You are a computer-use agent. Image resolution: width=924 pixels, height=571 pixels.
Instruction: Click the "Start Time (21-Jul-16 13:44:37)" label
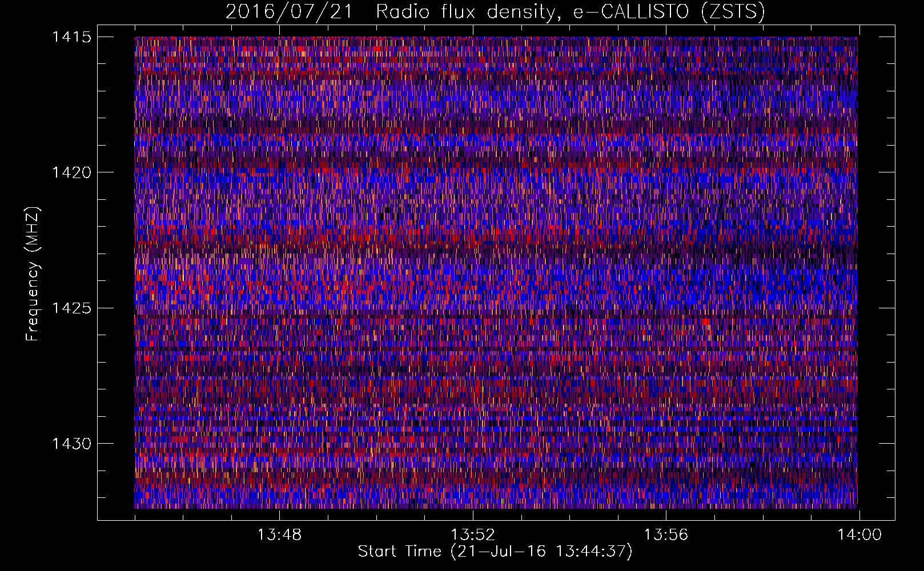495,552
